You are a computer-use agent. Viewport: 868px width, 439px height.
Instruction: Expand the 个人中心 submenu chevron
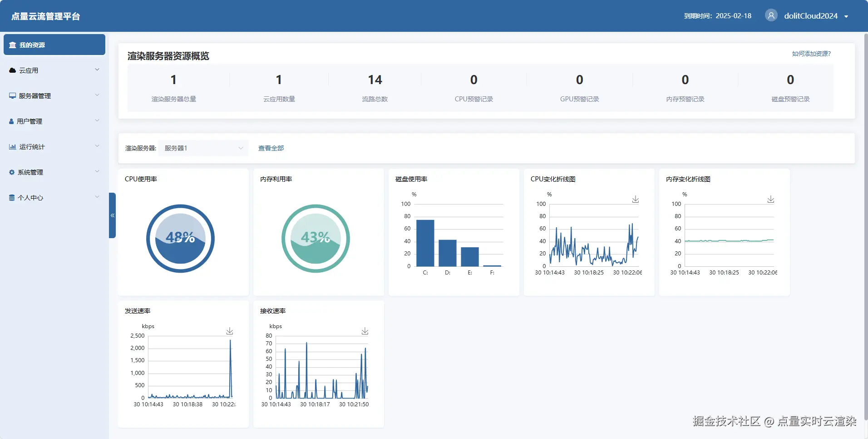pyautogui.click(x=97, y=197)
